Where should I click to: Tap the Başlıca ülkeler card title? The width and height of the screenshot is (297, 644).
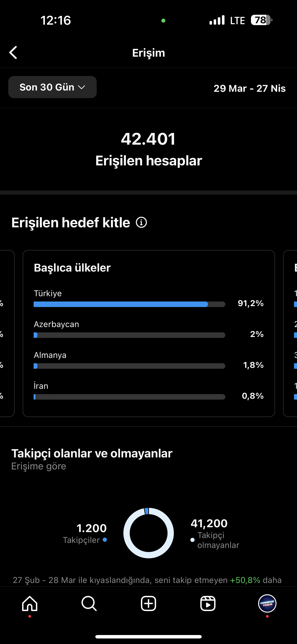(72, 267)
